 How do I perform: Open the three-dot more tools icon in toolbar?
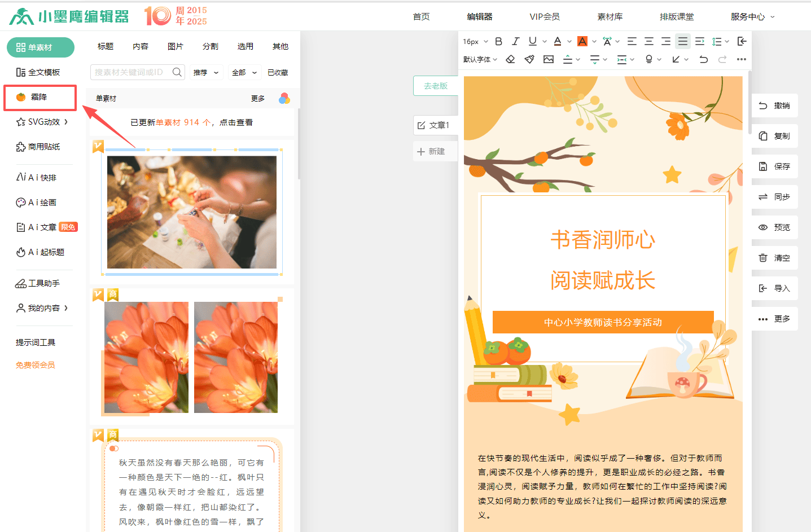[742, 59]
